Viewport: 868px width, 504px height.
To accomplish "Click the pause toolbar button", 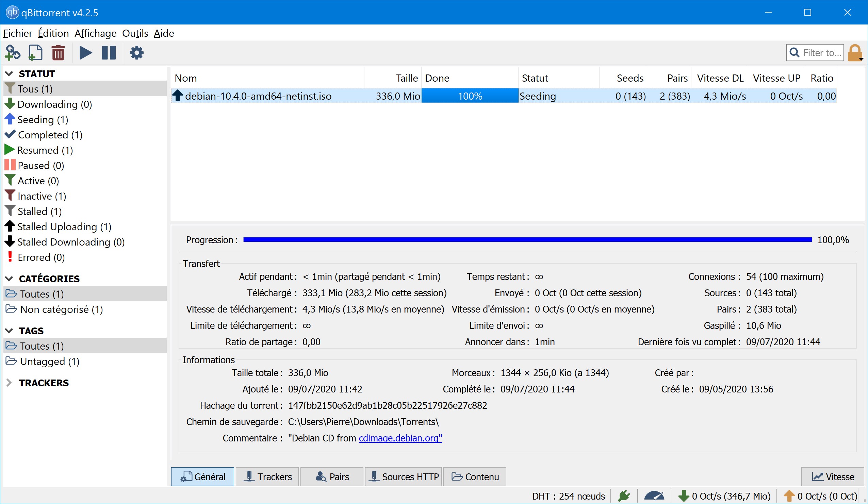I will click(109, 53).
